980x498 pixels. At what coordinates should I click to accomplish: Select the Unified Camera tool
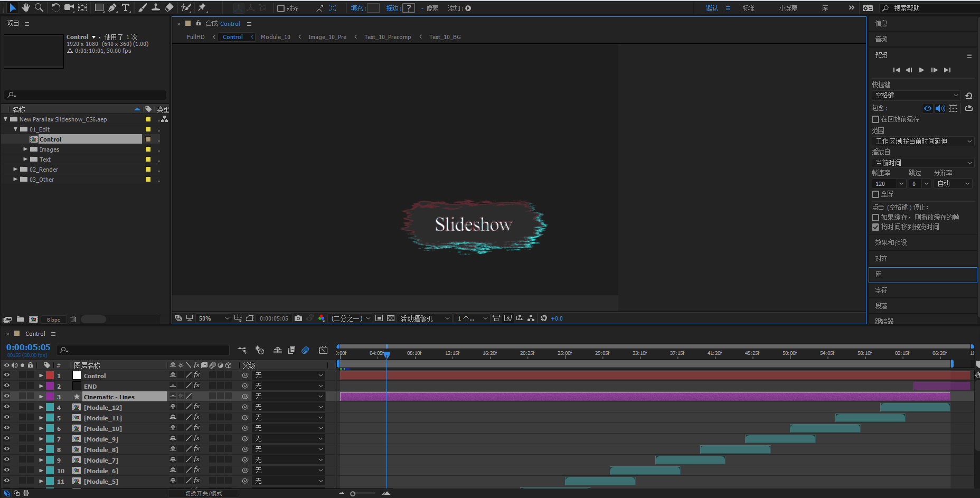69,7
